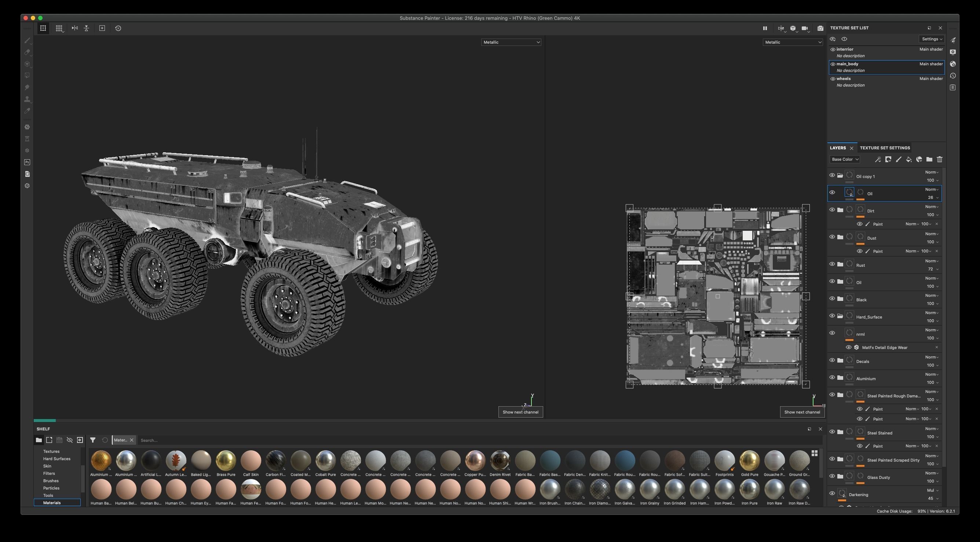Open 3D/2D view mode cube icon
980x542 pixels.
tap(793, 28)
